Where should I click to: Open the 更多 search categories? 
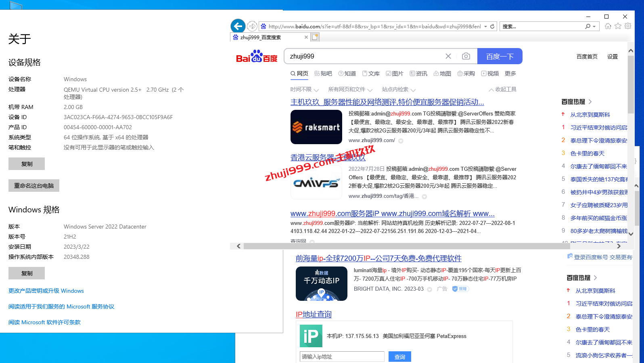[x=510, y=73]
